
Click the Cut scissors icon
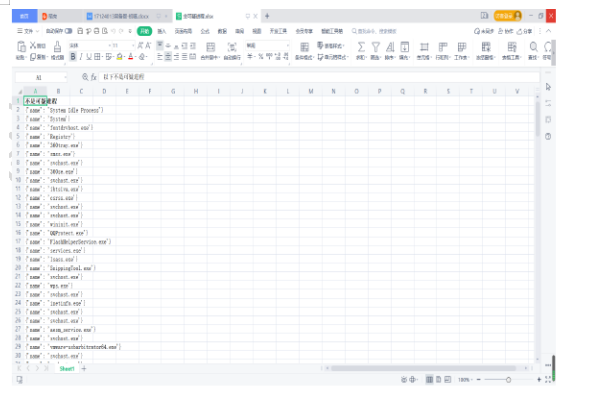point(33,45)
